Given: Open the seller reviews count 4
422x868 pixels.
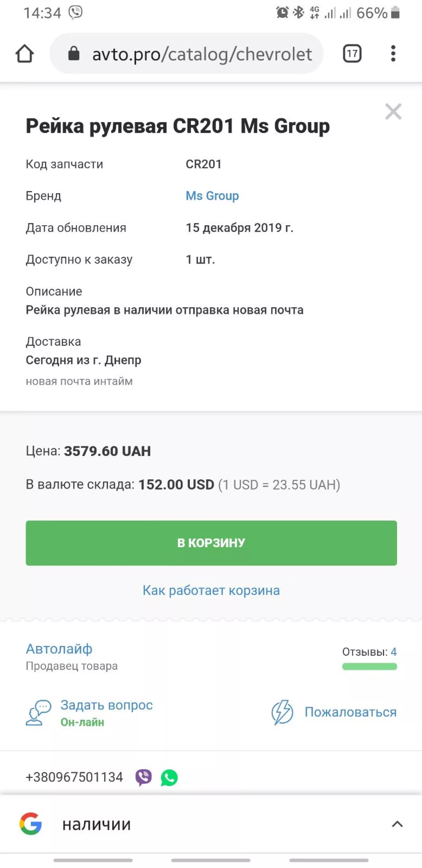Looking at the screenshot, I should [x=393, y=652].
